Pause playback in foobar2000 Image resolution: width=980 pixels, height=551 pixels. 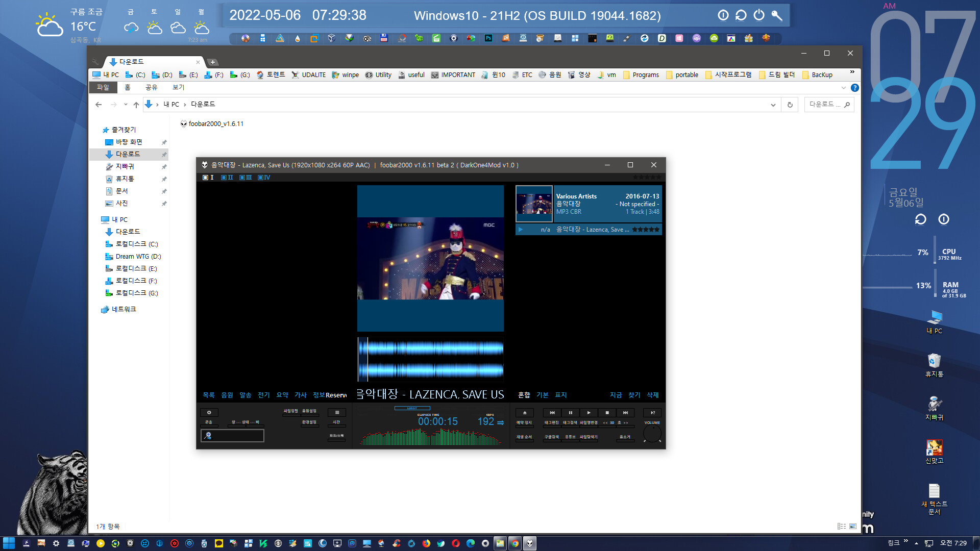pos(570,413)
